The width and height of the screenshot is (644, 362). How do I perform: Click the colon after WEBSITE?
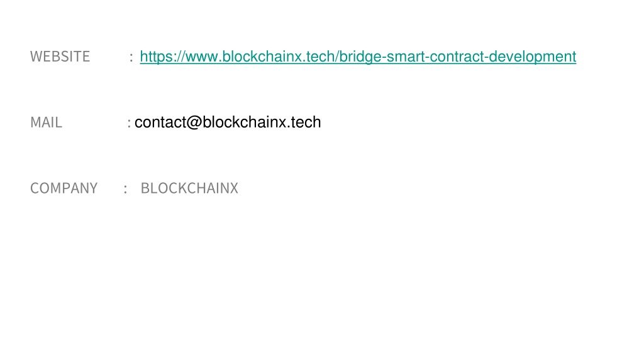click(x=131, y=57)
